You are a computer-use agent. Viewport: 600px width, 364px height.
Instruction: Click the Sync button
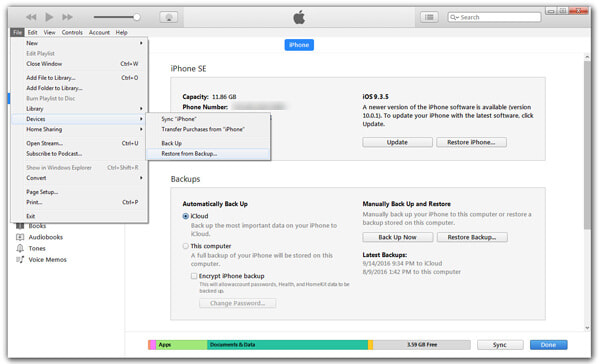click(x=500, y=345)
